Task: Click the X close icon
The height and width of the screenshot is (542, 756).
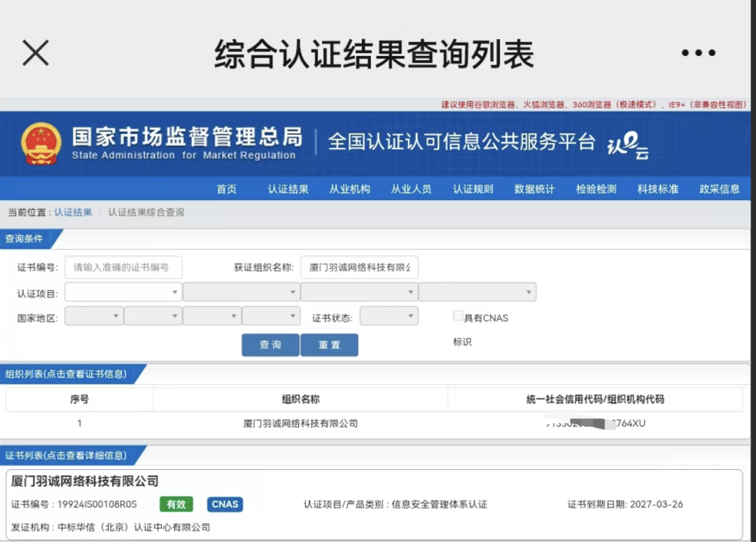Action: 35,52
